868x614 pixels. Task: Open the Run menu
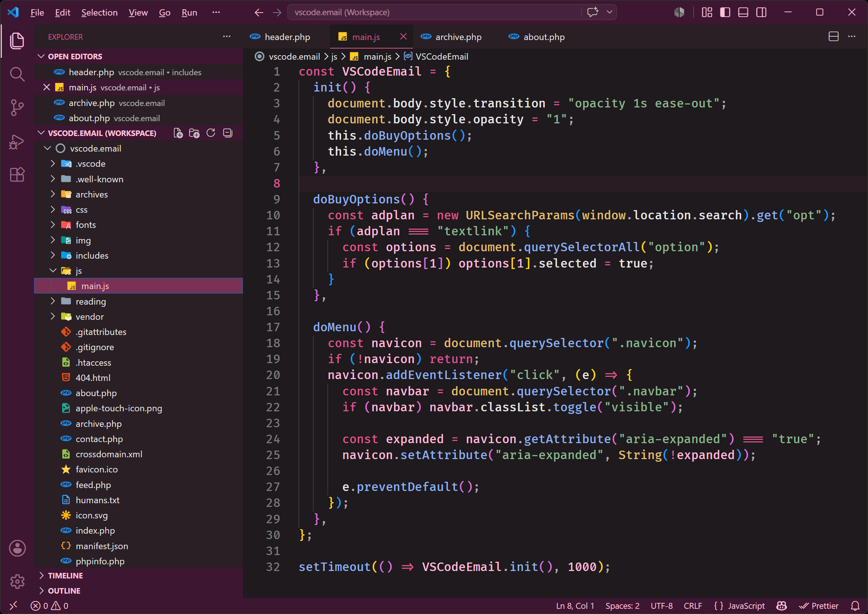(189, 13)
